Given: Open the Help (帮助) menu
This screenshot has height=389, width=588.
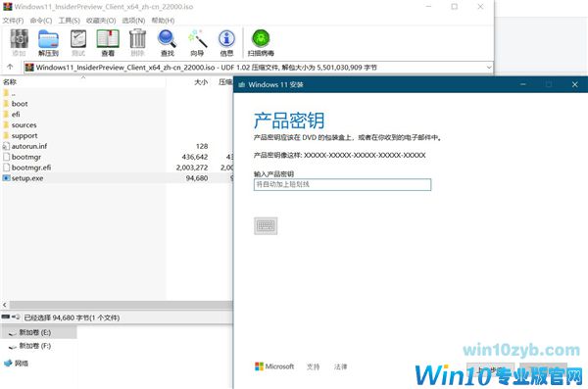Looking at the screenshot, I should click(x=163, y=21).
